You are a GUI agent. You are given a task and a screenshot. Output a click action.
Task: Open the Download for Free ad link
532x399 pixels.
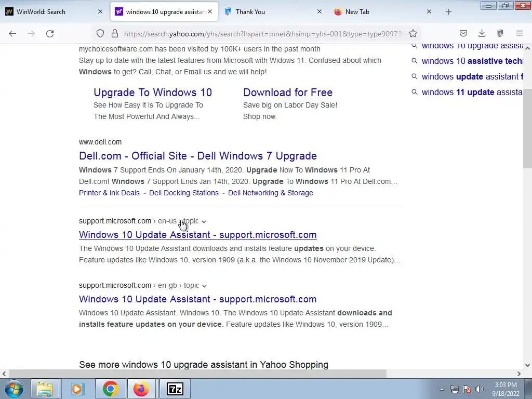[x=288, y=92]
